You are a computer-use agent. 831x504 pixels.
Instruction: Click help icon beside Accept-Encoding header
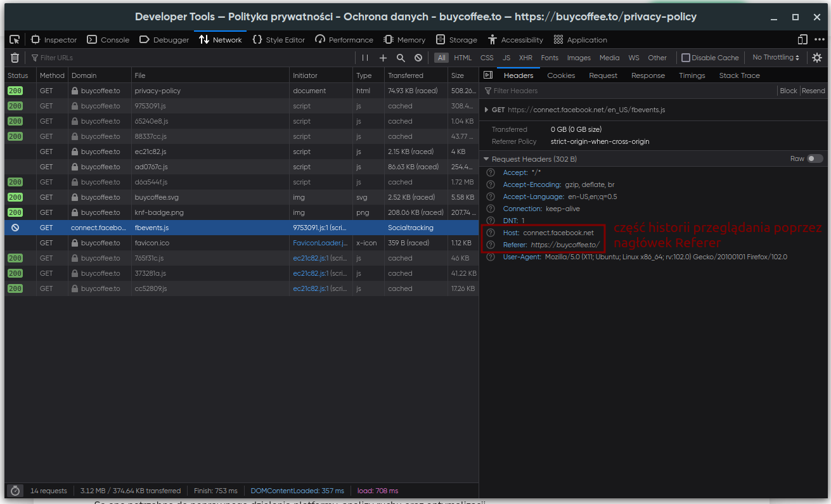490,184
